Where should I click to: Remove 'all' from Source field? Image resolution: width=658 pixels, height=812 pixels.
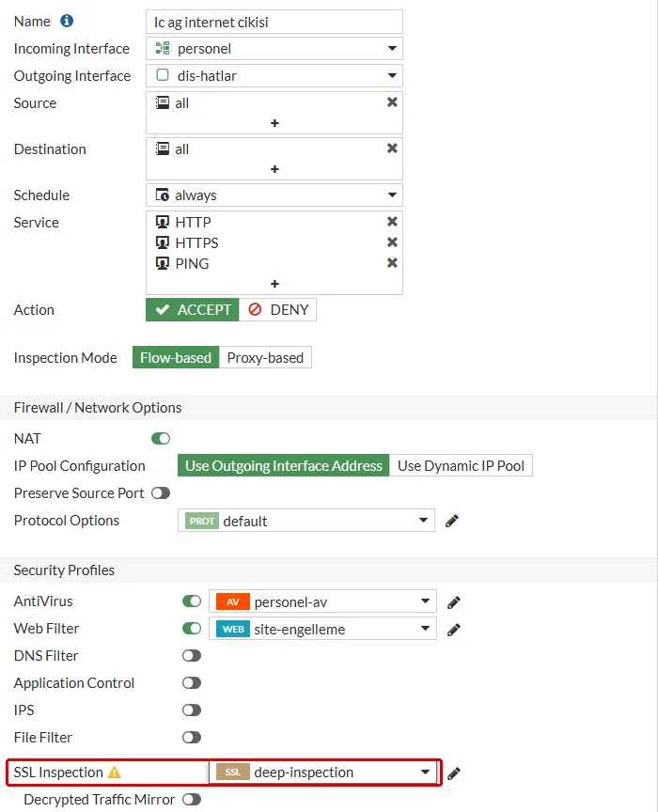click(x=392, y=102)
